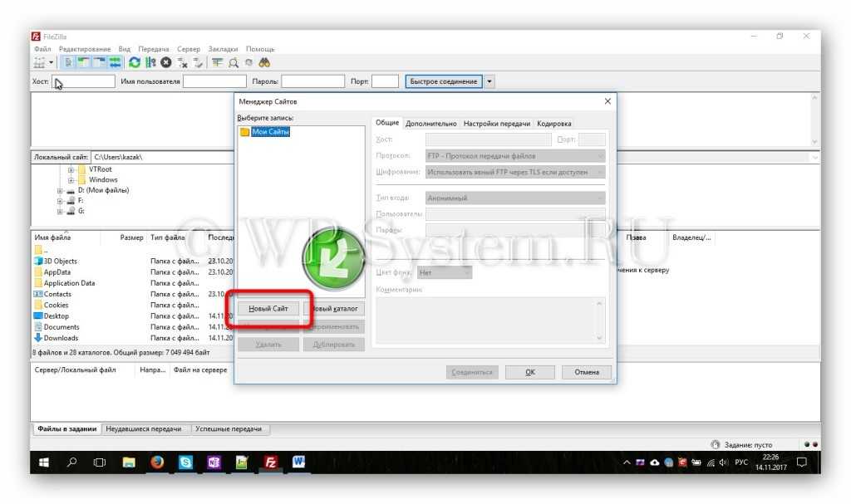851x504 pixels.
Task: Click into the Хост quick-connect field
Action: click(x=84, y=81)
